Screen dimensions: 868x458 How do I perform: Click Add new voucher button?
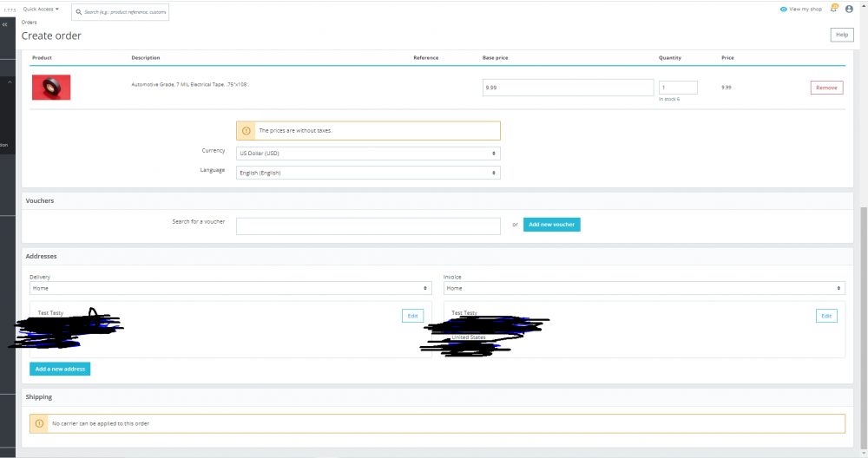click(551, 225)
